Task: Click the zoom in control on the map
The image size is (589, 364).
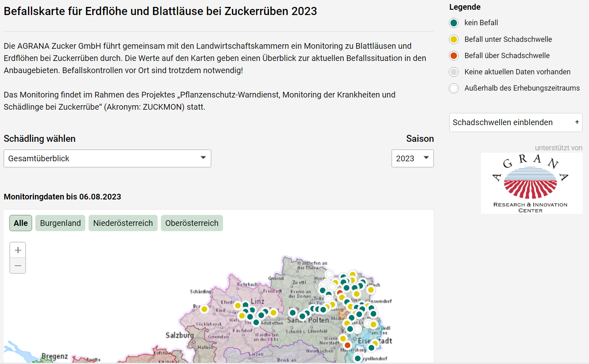Action: [x=17, y=249]
